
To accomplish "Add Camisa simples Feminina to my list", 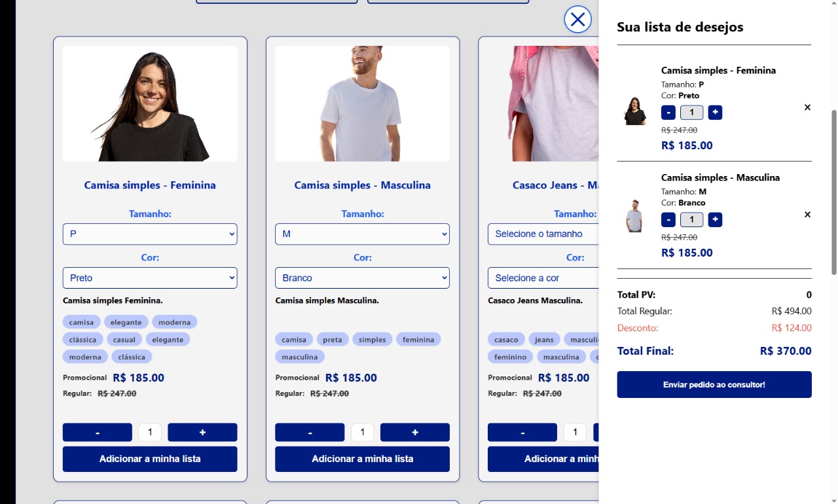I will (150, 459).
